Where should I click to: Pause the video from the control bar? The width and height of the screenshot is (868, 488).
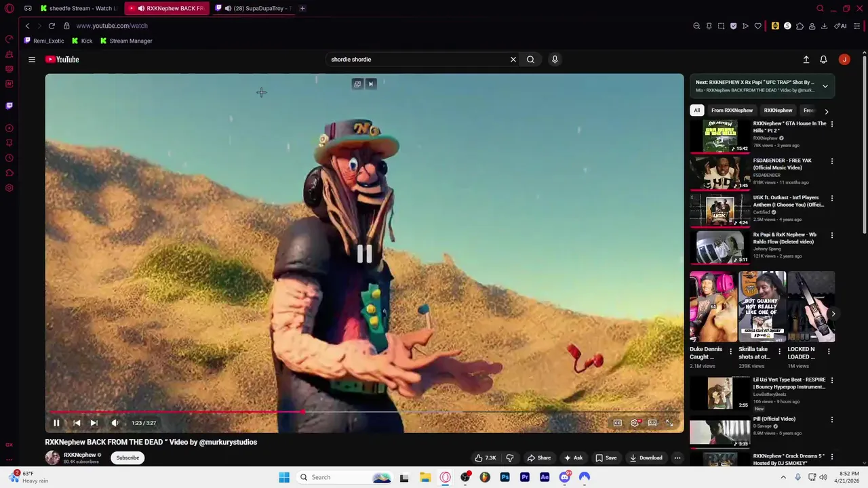point(56,423)
